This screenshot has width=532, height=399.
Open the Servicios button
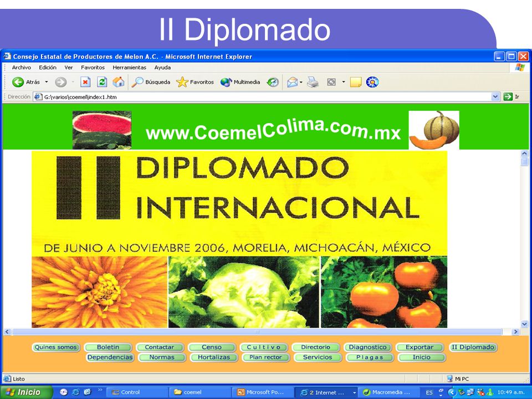[318, 357]
